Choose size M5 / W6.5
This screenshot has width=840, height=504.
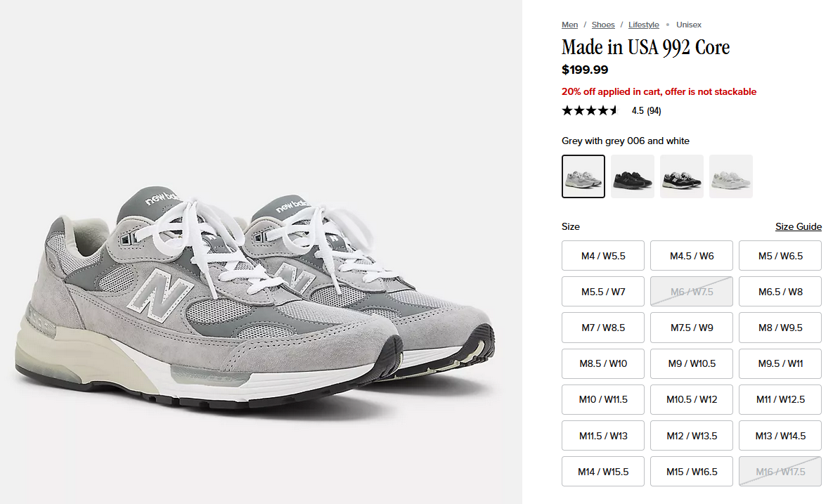(780, 255)
